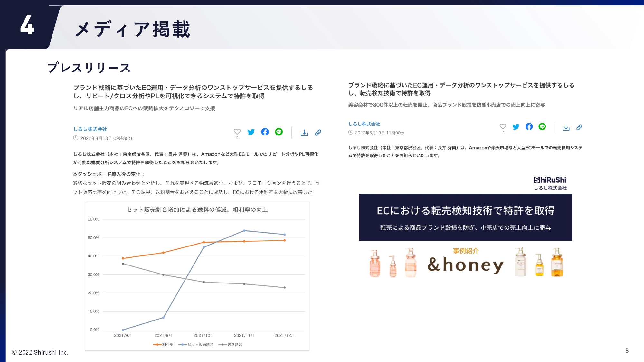Share the right press release on Facebook
Screen dimensions: 644x362
(x=529, y=126)
